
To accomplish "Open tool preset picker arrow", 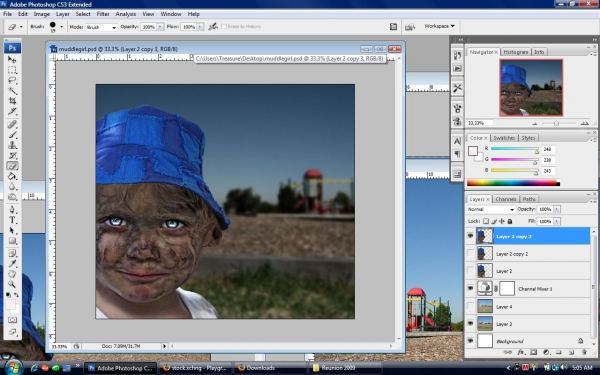I will tap(21, 27).
